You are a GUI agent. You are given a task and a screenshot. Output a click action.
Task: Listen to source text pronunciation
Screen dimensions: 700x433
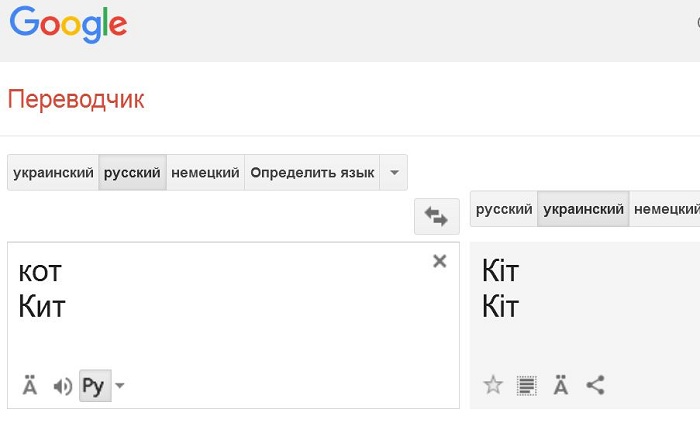point(63,386)
